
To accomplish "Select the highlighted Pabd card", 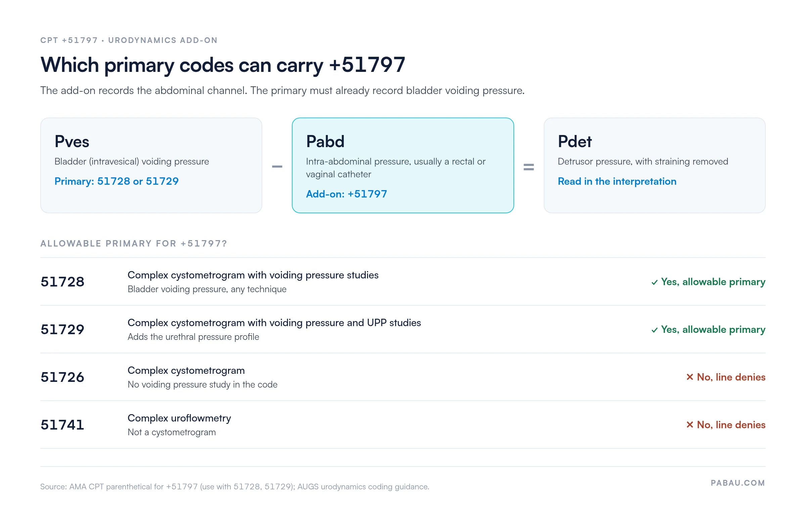I will click(x=403, y=165).
